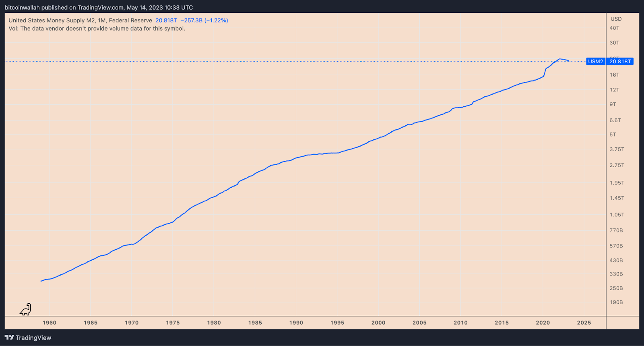The height and width of the screenshot is (346, 644).
Task: Click the 1.05T price axis label
Action: (617, 215)
